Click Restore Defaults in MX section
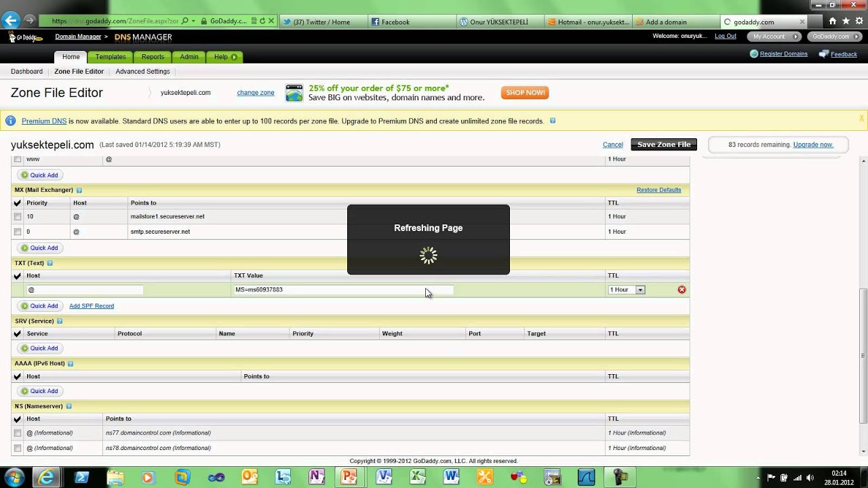The height and width of the screenshot is (488, 868). click(658, 190)
